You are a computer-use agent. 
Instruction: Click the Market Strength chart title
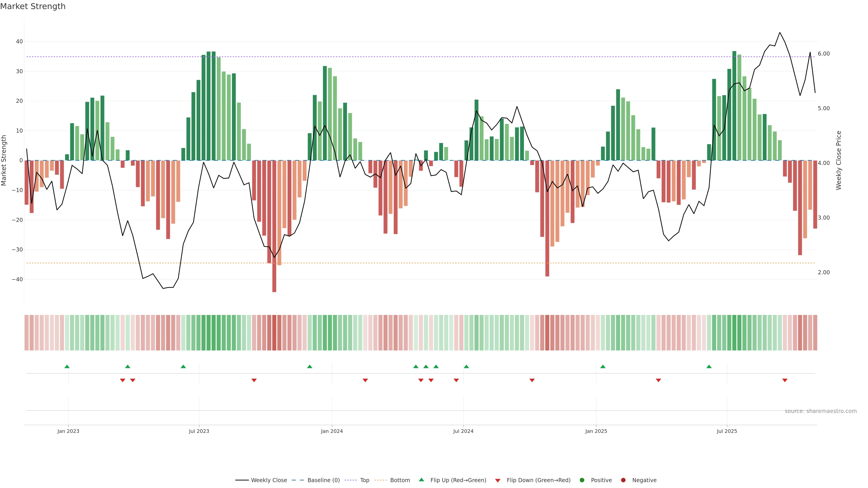33,6
